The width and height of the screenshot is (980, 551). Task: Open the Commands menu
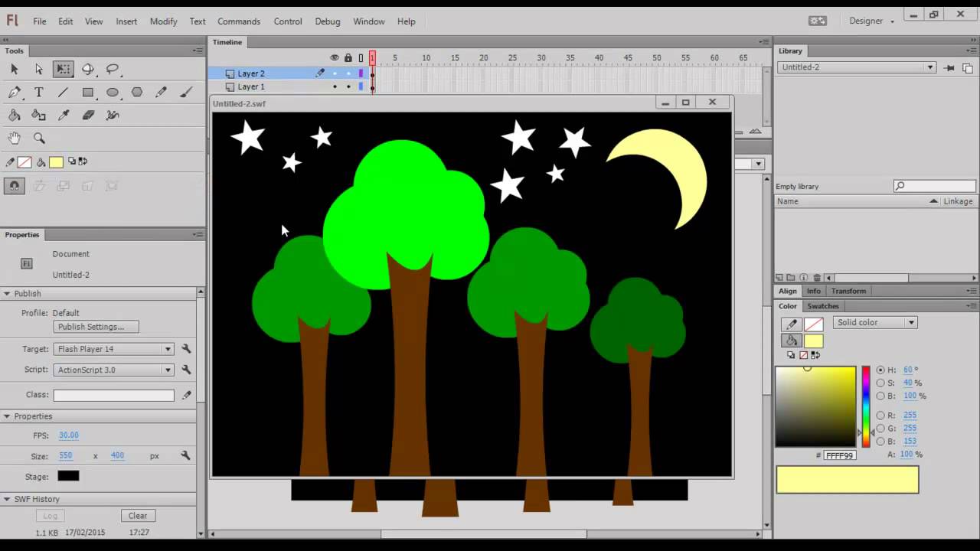(239, 21)
